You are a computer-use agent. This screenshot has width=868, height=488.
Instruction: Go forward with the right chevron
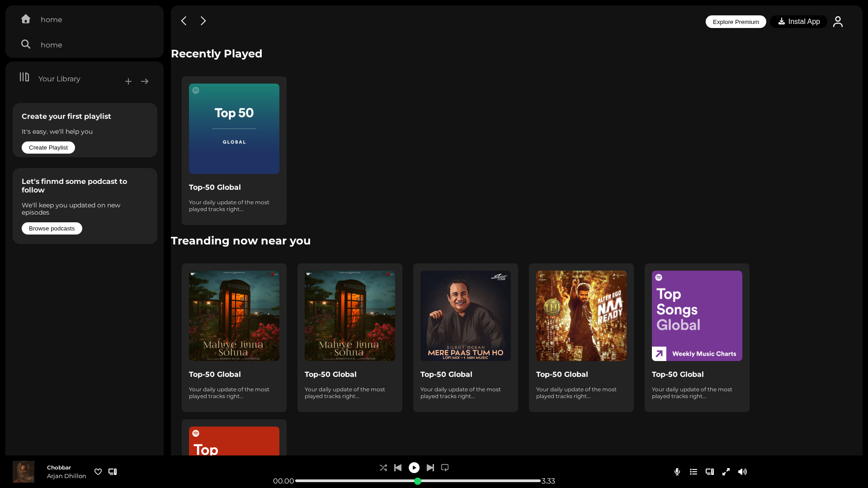(x=203, y=21)
